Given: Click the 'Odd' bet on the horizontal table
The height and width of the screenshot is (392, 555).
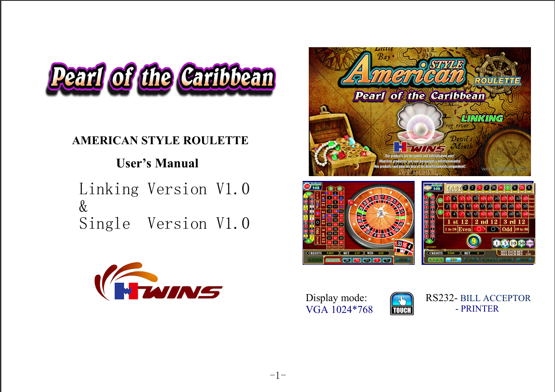Looking at the screenshot, I should [507, 229].
